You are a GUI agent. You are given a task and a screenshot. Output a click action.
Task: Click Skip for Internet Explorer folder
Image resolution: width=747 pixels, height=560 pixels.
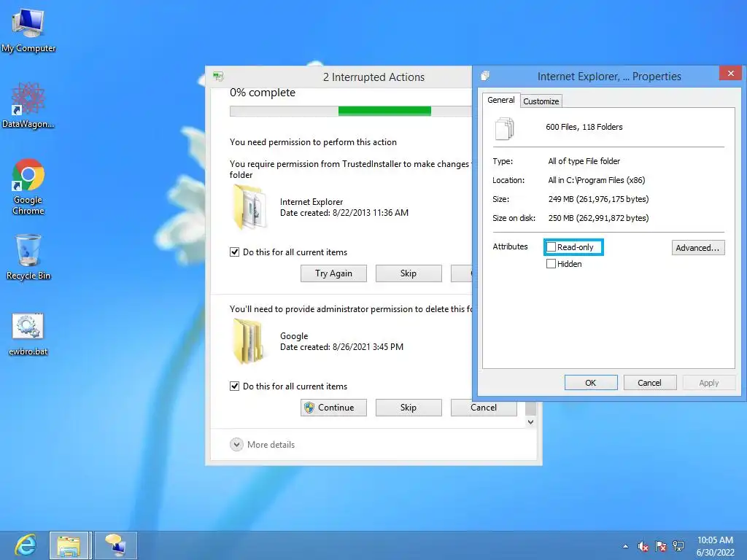(409, 273)
